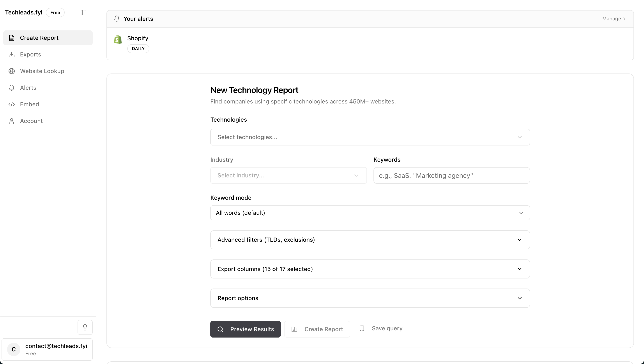Screen dimensions: 644x364
Task: Click the Shopify logo icon
Action: pos(118,39)
